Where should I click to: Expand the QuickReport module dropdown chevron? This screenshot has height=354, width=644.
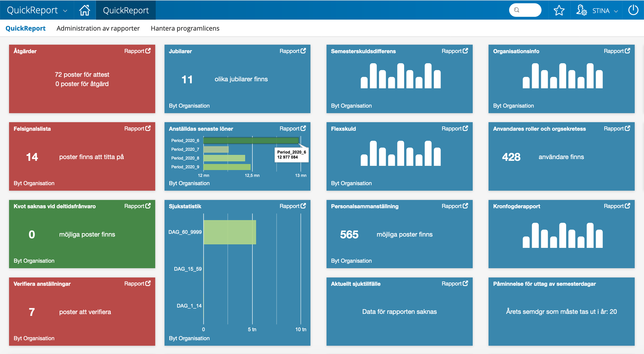pos(65,11)
